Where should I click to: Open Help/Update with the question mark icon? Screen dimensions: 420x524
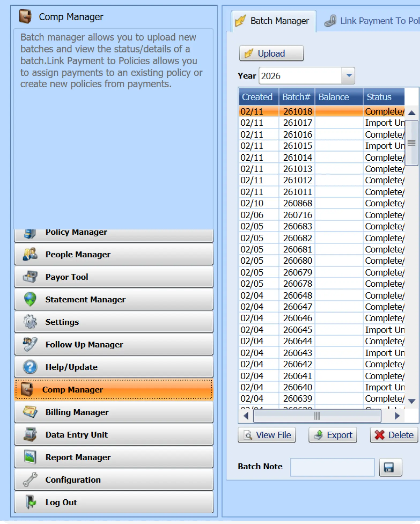[x=114, y=367]
